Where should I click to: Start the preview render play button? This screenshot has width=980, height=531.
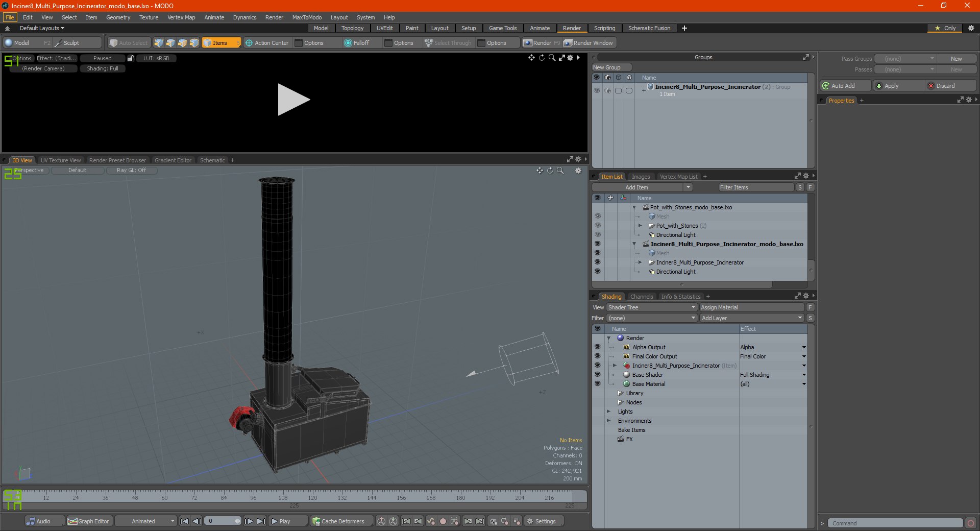point(293,100)
